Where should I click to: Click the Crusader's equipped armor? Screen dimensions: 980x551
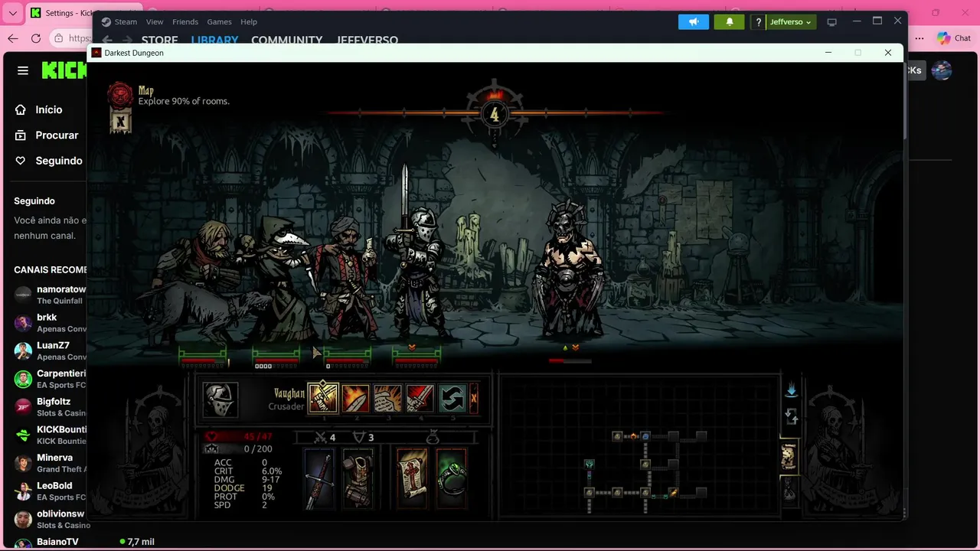click(x=358, y=479)
